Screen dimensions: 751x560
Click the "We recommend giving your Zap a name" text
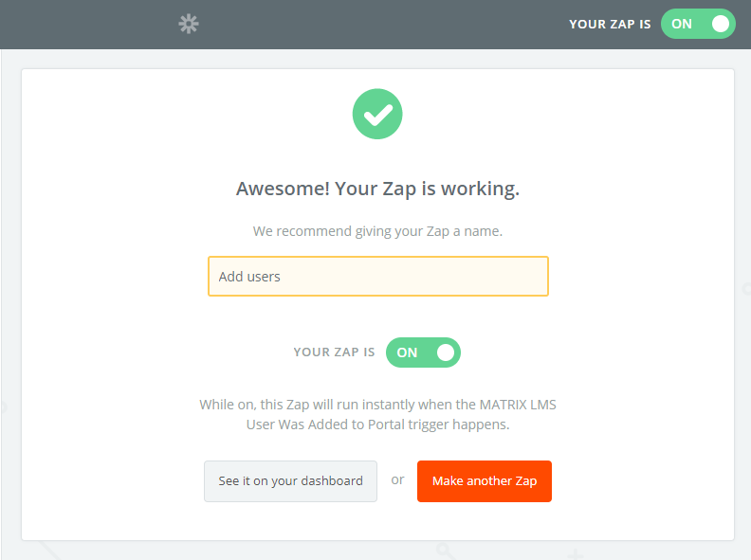[377, 230]
